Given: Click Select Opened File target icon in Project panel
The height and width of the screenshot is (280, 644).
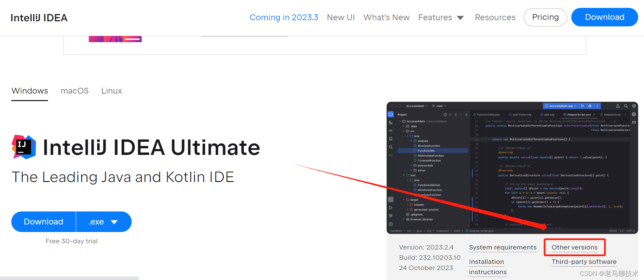Looking at the screenshot, I should 445,114.
